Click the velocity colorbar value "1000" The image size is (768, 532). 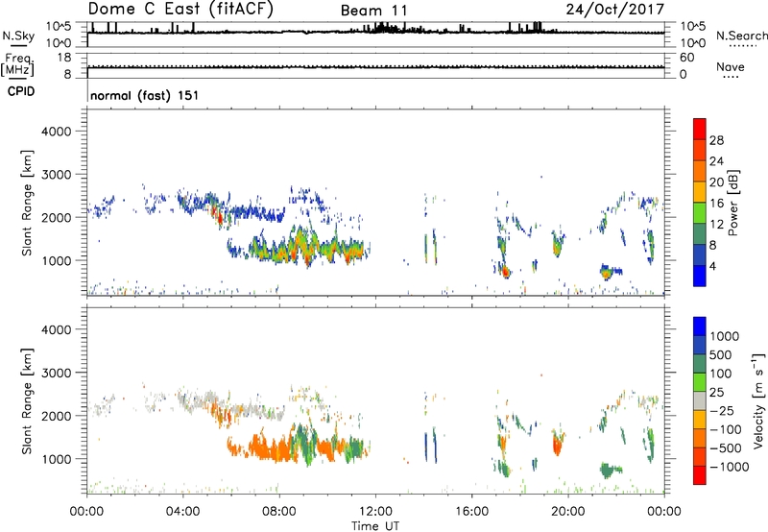pyautogui.click(x=725, y=336)
